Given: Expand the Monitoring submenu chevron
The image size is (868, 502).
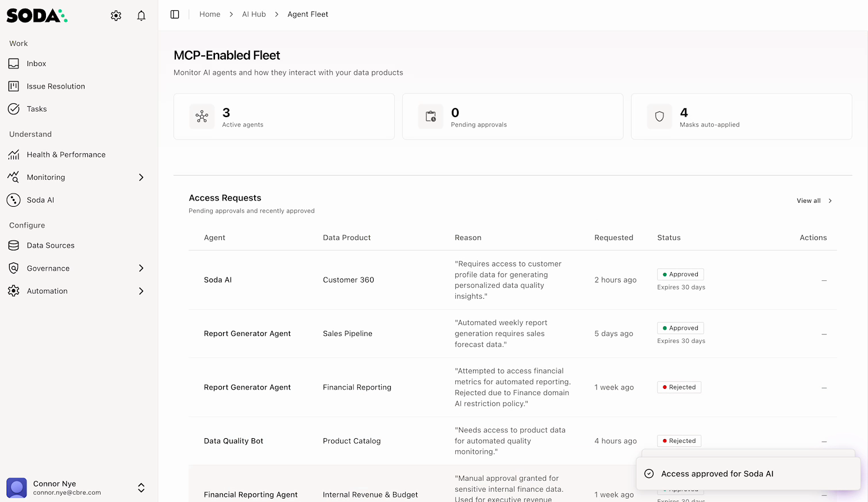Looking at the screenshot, I should [141, 177].
